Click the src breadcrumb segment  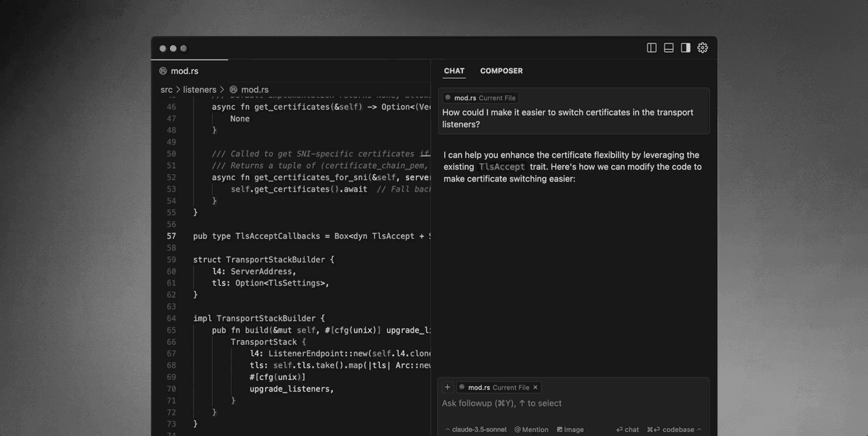(166, 90)
